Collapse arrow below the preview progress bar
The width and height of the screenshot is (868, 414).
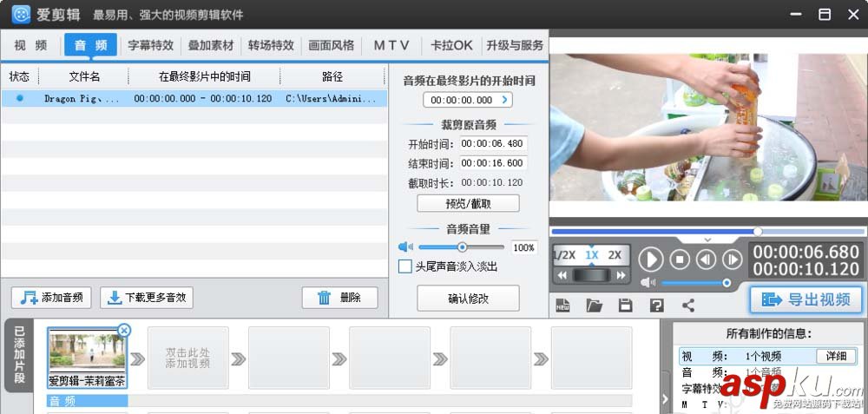coord(707,240)
